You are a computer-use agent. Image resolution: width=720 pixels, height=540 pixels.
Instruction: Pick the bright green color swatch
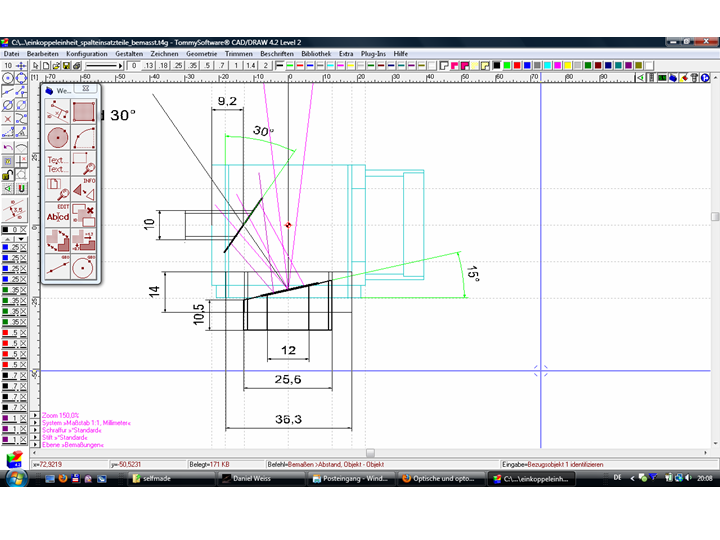coord(507,65)
